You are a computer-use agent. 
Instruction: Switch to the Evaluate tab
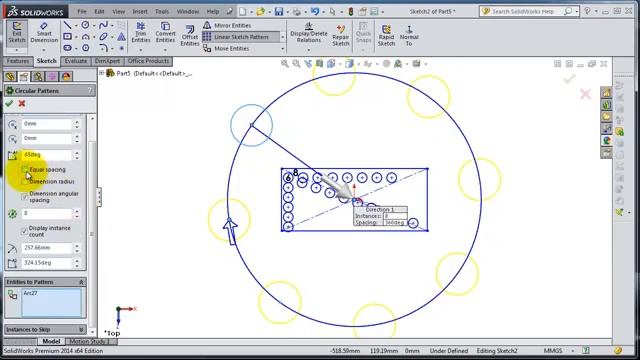[x=76, y=61]
